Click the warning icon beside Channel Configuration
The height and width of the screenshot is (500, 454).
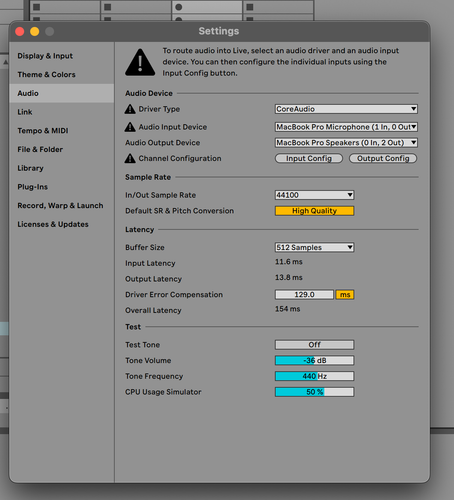click(x=130, y=158)
